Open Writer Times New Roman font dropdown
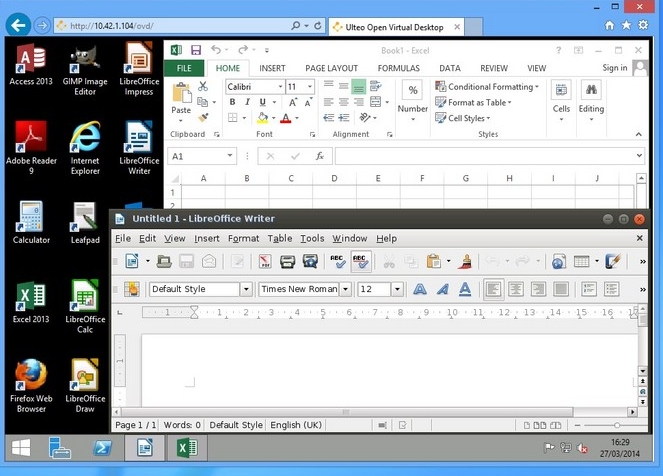This screenshot has width=663, height=476. 346,289
